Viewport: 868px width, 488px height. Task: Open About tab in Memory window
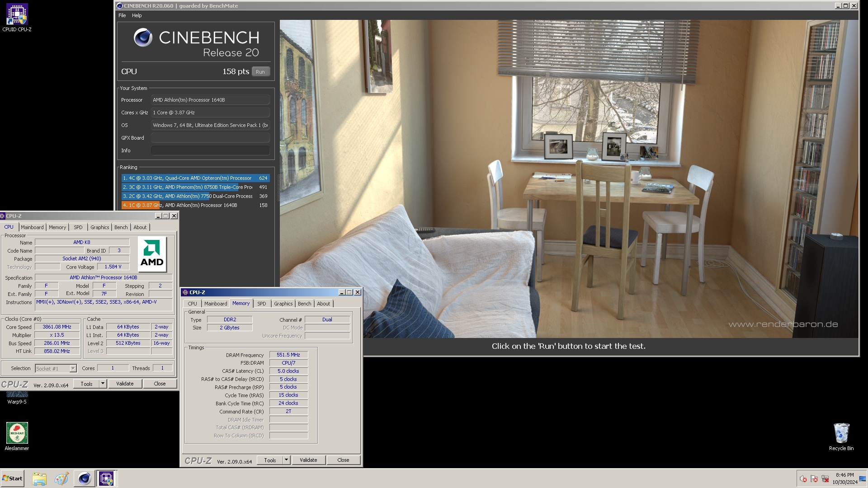pos(323,304)
